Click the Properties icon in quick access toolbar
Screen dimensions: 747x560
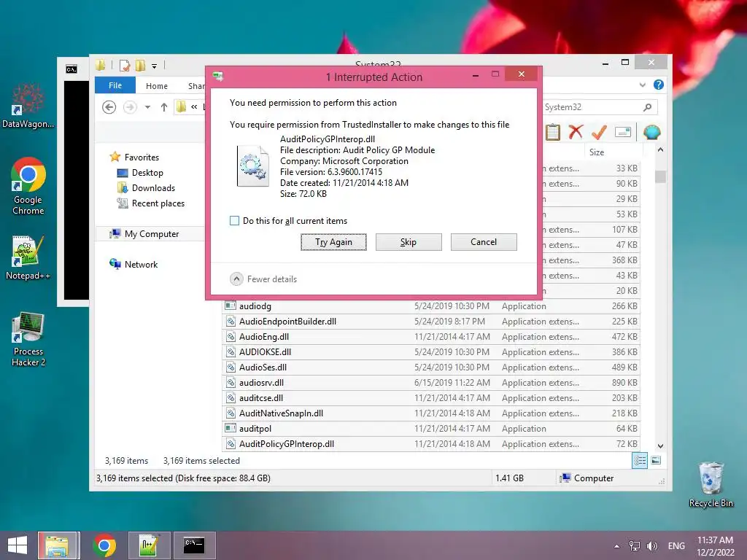[125, 65]
